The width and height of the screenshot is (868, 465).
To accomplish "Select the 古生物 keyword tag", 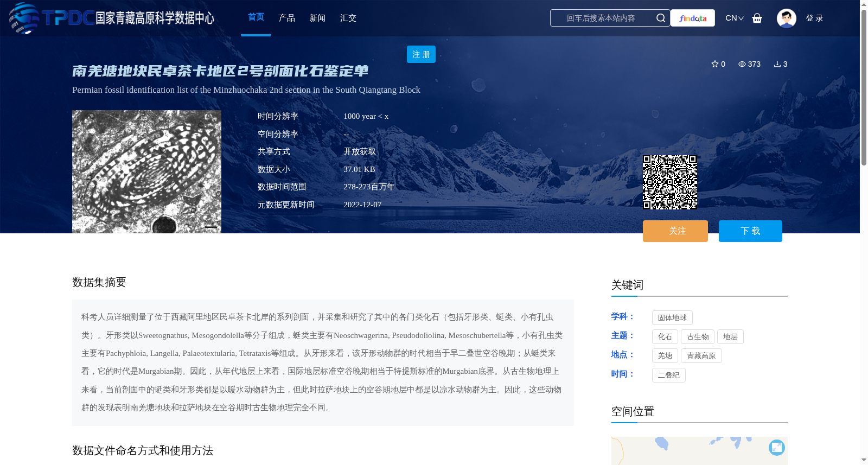I will click(698, 337).
